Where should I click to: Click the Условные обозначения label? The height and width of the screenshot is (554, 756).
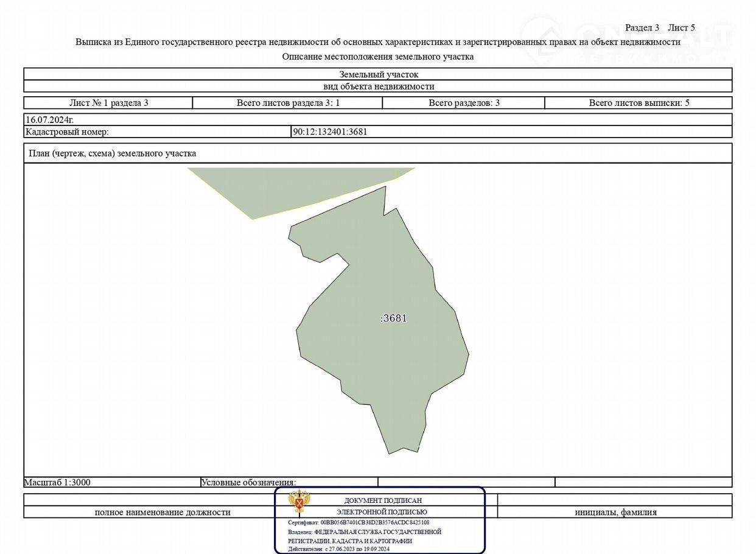[248, 482]
